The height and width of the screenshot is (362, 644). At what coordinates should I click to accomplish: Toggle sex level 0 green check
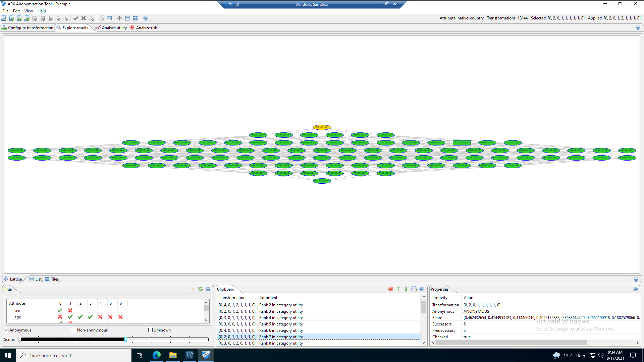60,310
